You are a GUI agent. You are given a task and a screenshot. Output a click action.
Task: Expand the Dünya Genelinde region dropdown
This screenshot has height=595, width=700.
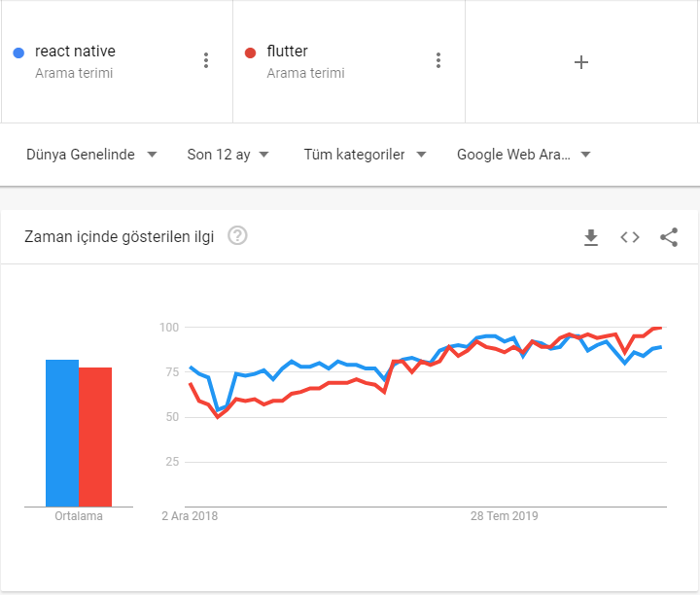(91, 155)
